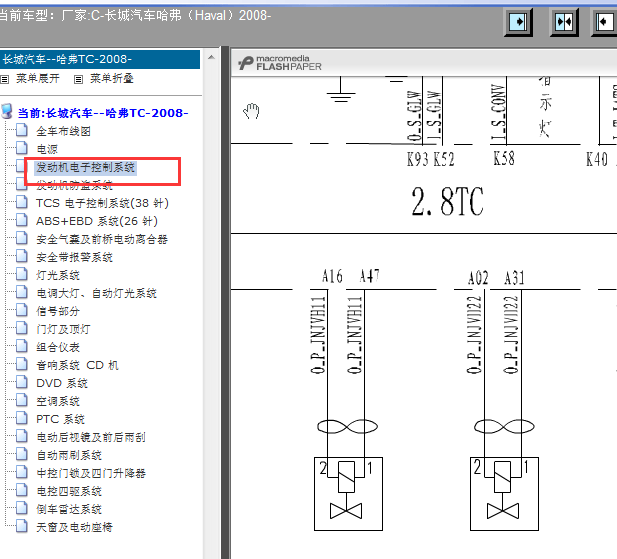Viewport: 617px width, 559px height.
Task: Click the show-left-panel arrow button
Action: click(518, 22)
